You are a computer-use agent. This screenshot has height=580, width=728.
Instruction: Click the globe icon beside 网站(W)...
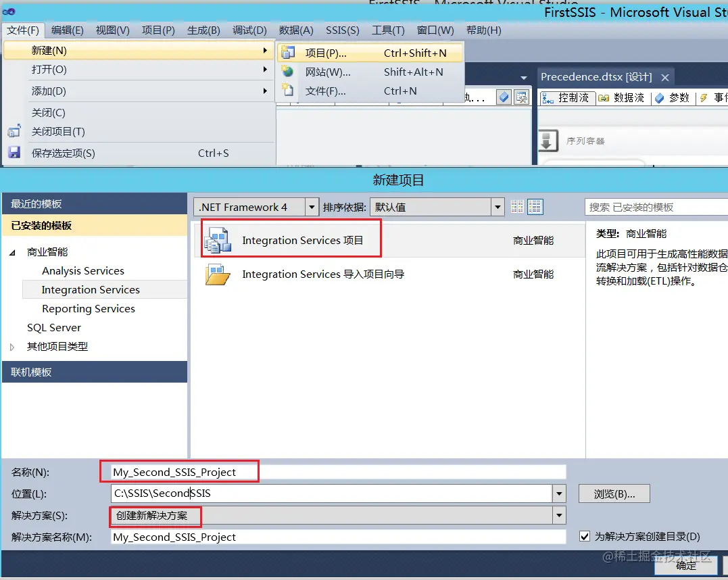[288, 72]
